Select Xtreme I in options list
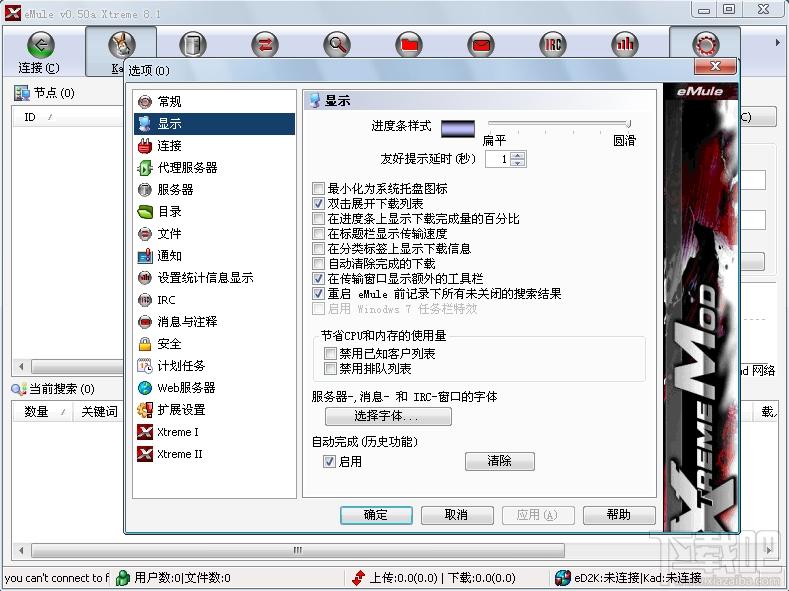 pos(214,432)
